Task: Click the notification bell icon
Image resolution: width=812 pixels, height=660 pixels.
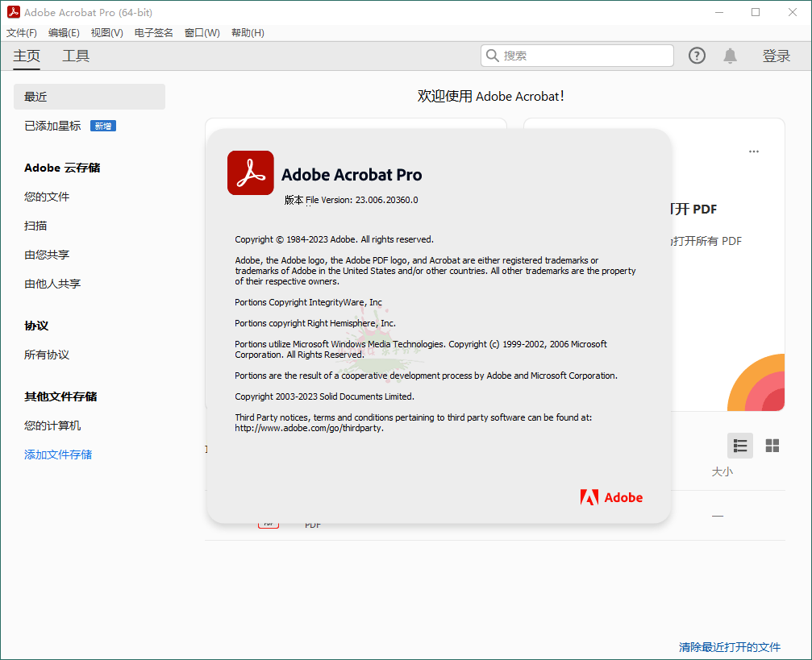Action: coord(730,55)
